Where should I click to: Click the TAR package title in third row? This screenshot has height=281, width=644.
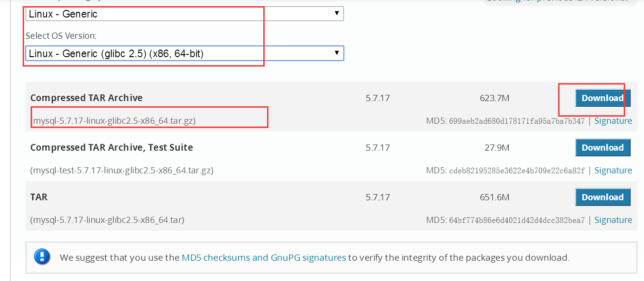tap(39, 197)
